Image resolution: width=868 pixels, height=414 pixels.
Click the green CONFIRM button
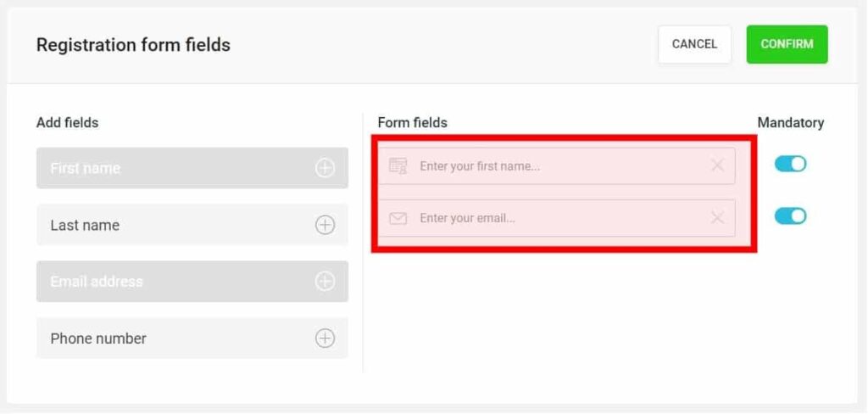point(787,44)
